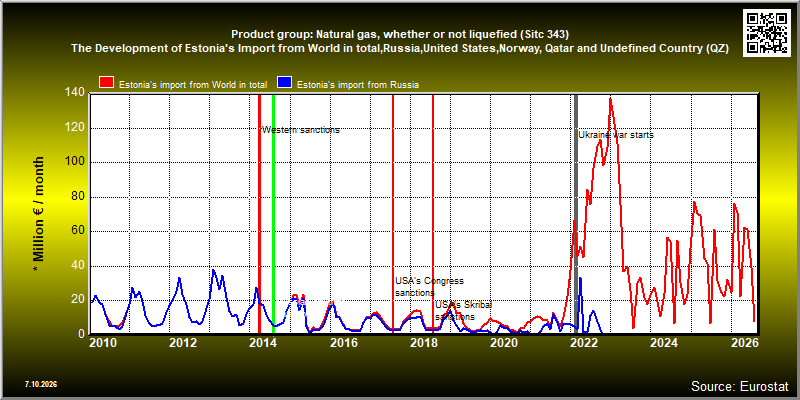This screenshot has width=800, height=400.
Task: Click the "USA's Congress sanctions" annotation
Action: coord(430,287)
